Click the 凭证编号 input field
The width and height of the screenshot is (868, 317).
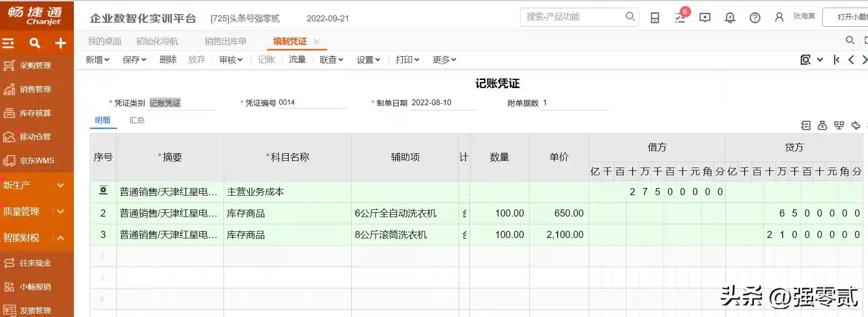[x=310, y=103]
